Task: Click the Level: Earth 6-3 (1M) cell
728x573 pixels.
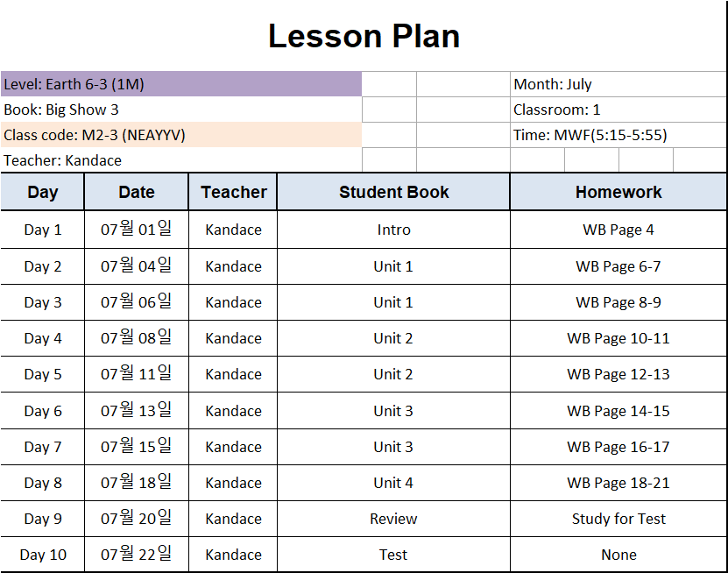Action: 181,84
